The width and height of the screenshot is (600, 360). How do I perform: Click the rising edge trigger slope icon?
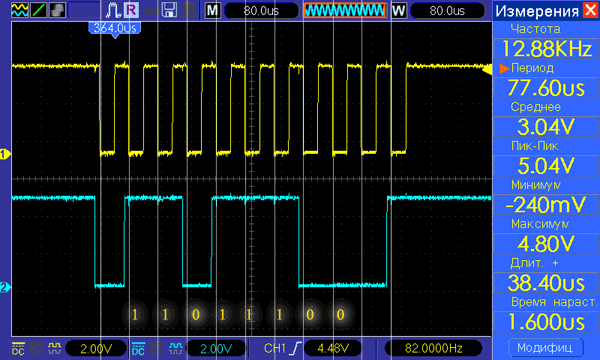(296, 348)
